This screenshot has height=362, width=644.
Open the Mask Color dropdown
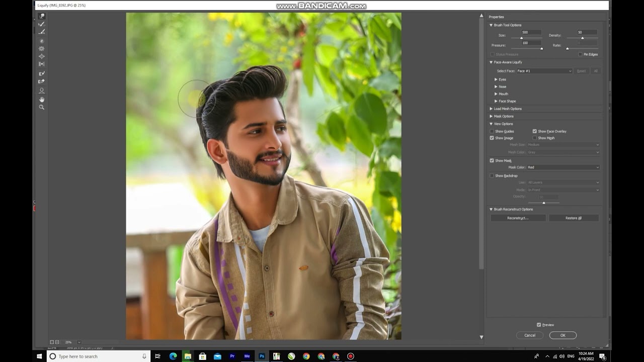562,167
